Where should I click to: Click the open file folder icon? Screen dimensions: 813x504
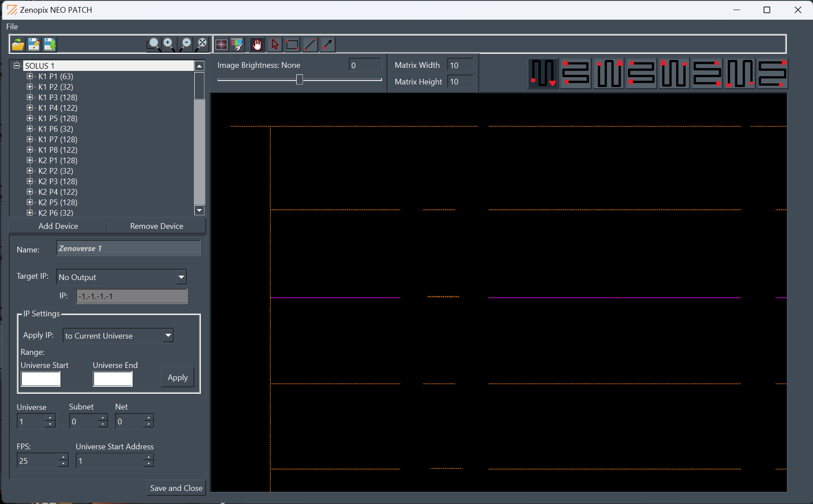tap(18, 44)
